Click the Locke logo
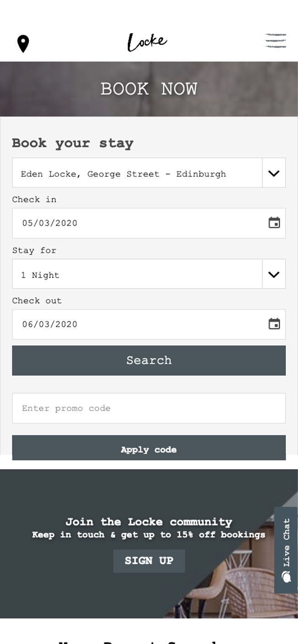Image resolution: width=298 pixels, height=644 pixels. [x=147, y=42]
